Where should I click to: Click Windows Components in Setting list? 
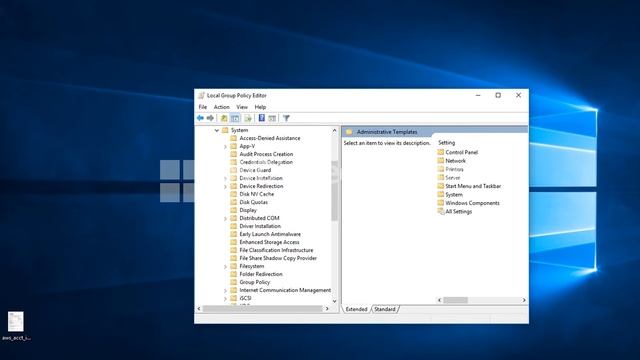(472, 203)
